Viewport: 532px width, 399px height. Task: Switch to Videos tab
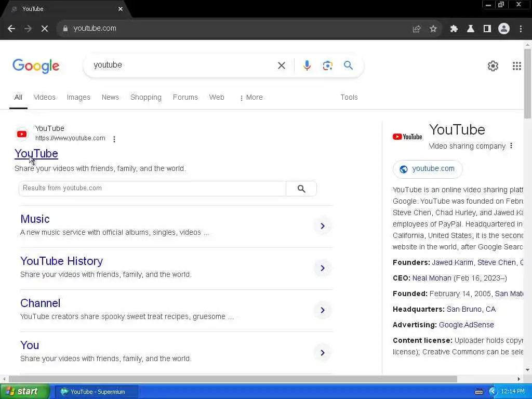pyautogui.click(x=45, y=97)
